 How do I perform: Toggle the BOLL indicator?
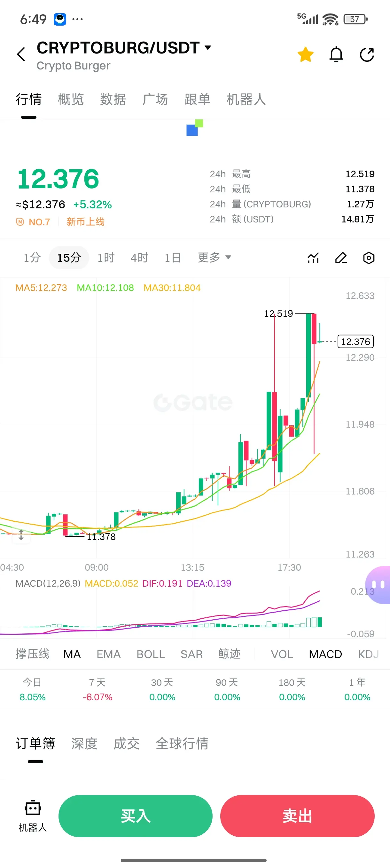[151, 654]
